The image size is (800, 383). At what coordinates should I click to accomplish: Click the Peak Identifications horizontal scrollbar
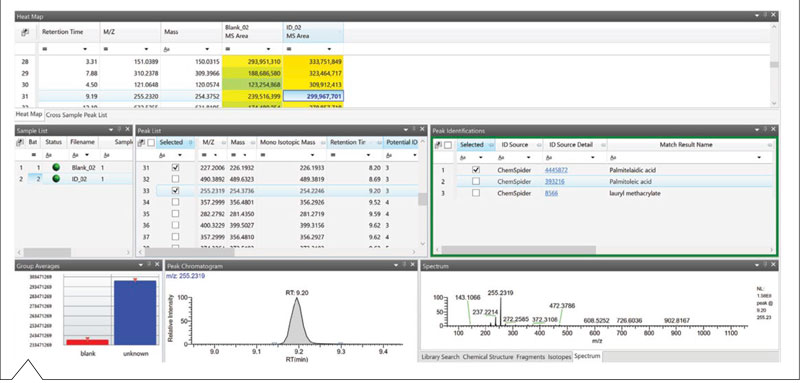tap(518, 250)
